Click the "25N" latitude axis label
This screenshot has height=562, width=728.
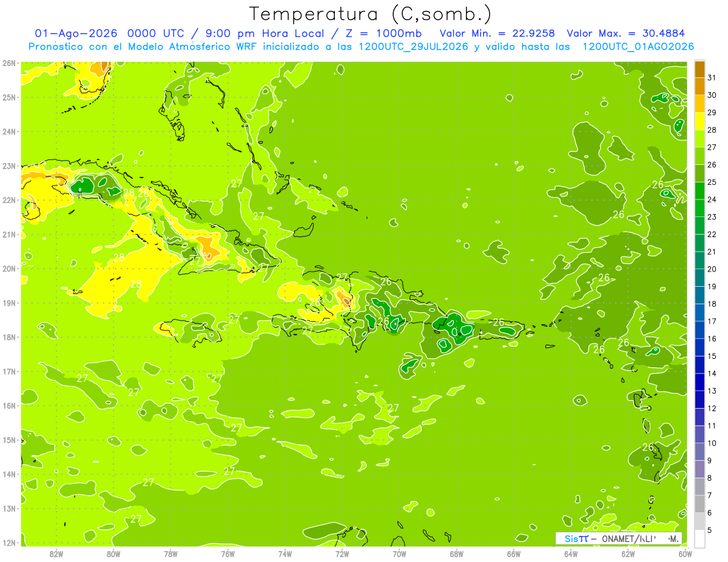9,97
